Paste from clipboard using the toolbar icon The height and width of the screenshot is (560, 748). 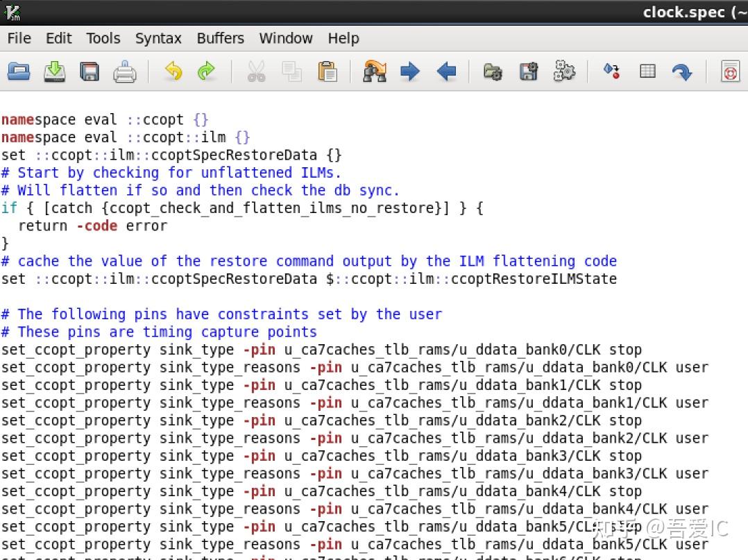tap(328, 71)
